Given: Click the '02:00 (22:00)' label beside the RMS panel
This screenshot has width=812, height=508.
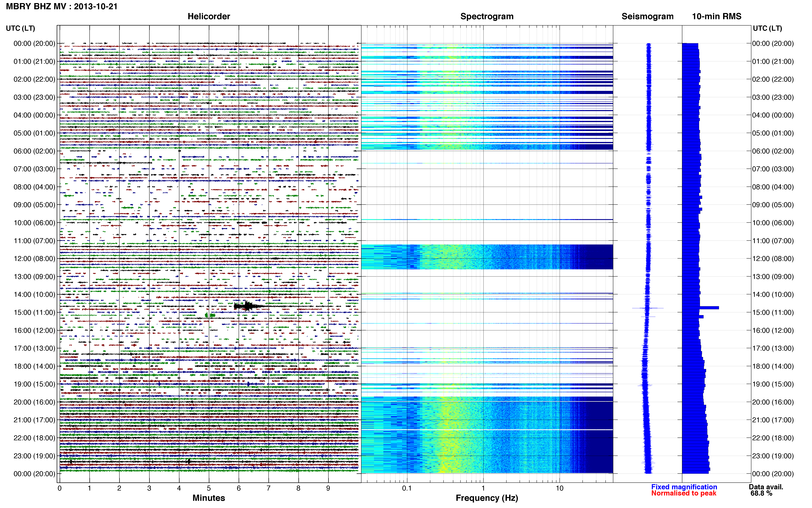Looking at the screenshot, I should click(773, 79).
